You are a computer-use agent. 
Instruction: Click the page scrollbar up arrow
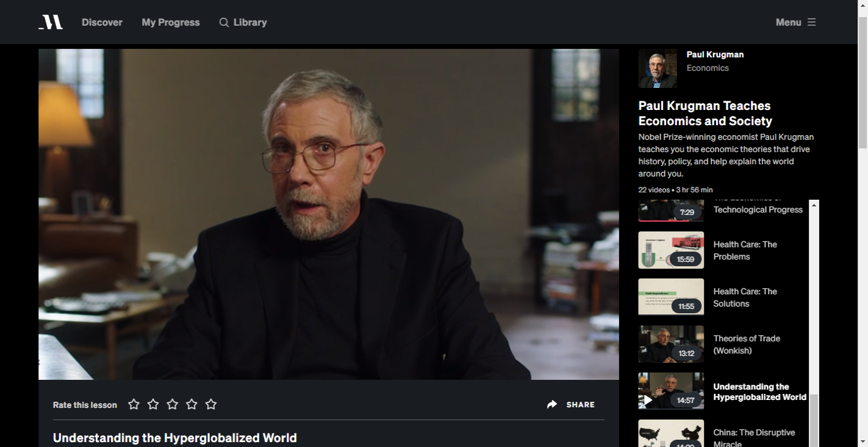pyautogui.click(x=863, y=5)
